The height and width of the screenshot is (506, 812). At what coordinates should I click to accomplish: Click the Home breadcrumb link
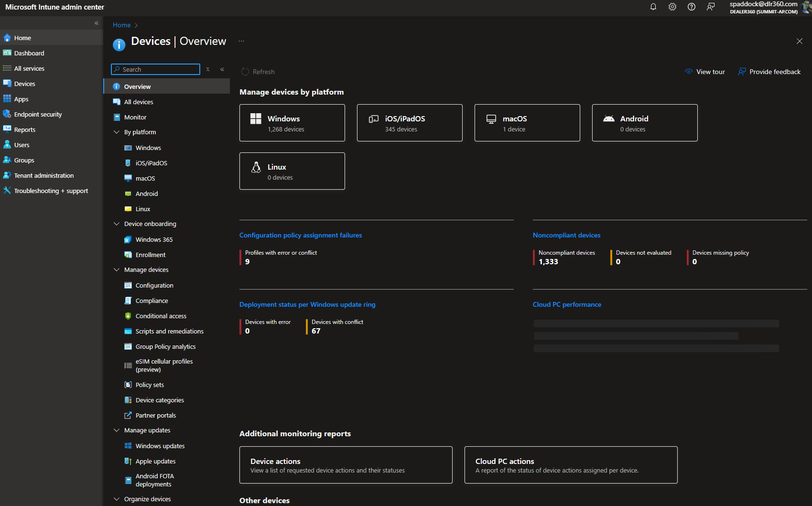coord(122,25)
